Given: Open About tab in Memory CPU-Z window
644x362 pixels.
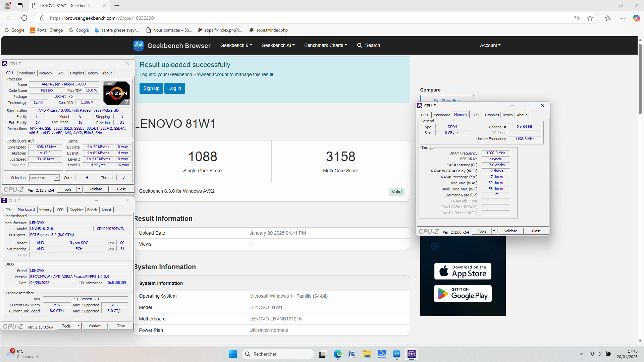Looking at the screenshot, I should pyautogui.click(x=522, y=115).
